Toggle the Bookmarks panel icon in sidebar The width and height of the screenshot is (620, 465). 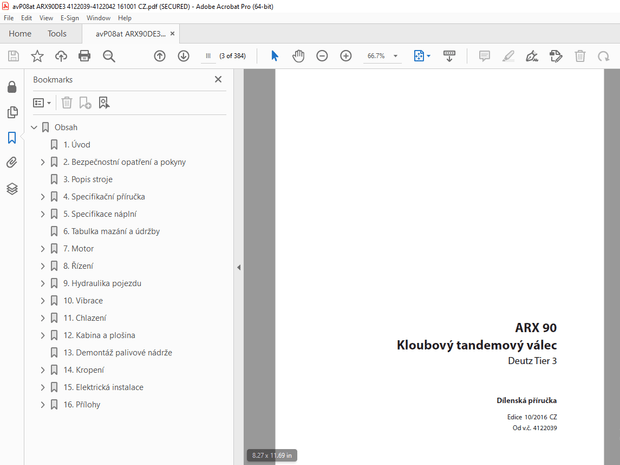click(12, 137)
